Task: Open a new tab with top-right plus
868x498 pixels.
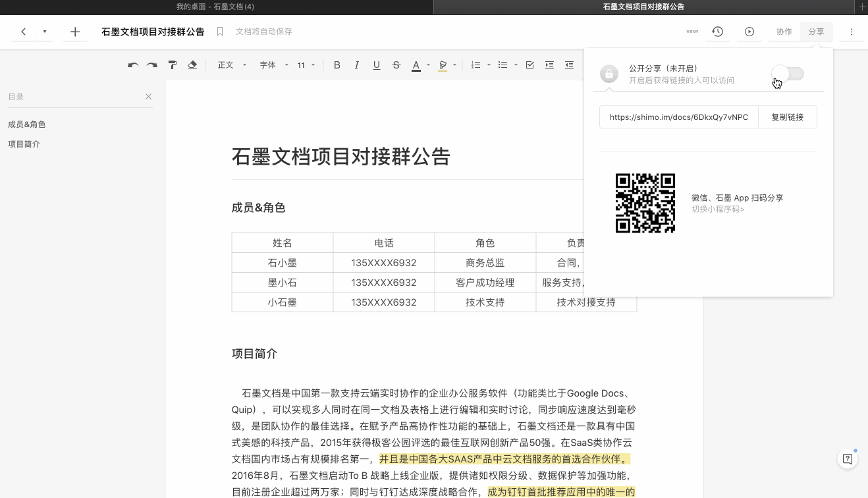Action: click(x=861, y=7)
